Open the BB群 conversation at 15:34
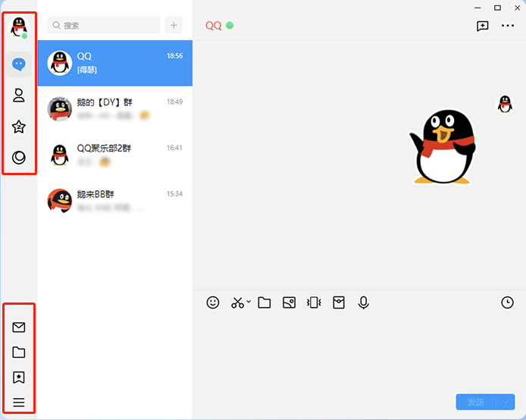The width and height of the screenshot is (526, 420). click(x=115, y=201)
